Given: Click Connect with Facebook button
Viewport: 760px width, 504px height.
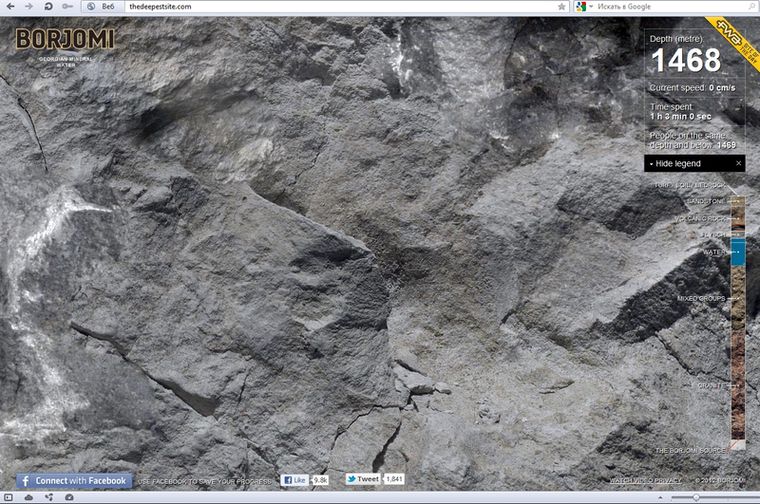Looking at the screenshot, I should [74, 481].
